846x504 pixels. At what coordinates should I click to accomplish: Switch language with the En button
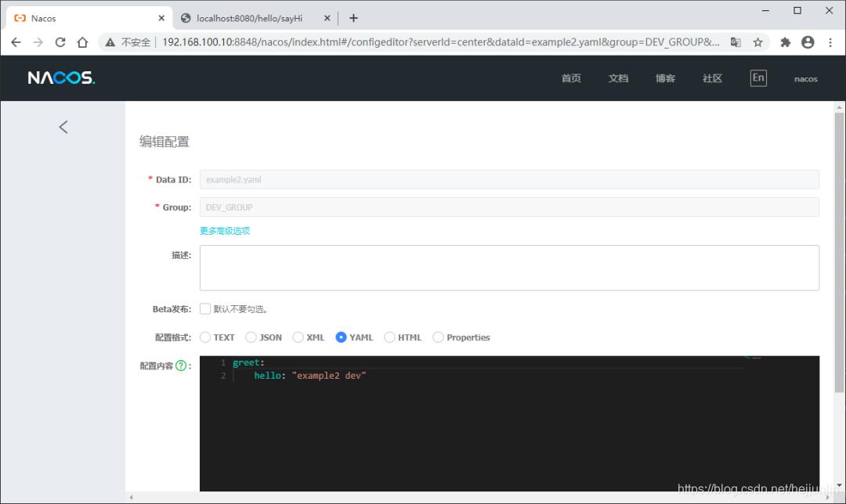[x=758, y=77]
